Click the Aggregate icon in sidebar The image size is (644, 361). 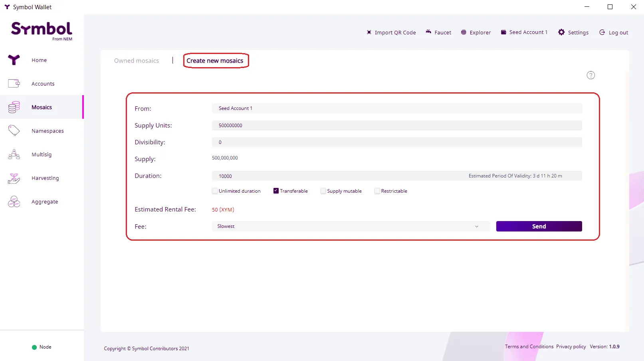tap(14, 202)
